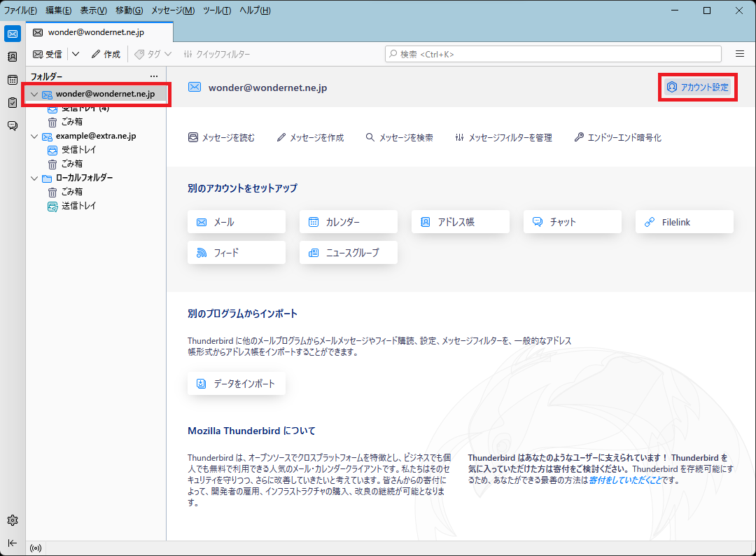This screenshot has height=556, width=756.
Task: Open the Tasks space icon in sidebar
Action: (13, 103)
